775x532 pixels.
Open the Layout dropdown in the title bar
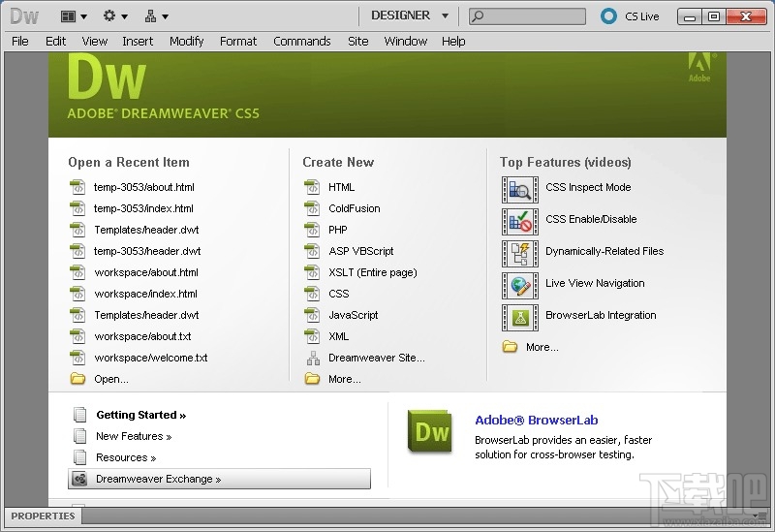coord(74,16)
